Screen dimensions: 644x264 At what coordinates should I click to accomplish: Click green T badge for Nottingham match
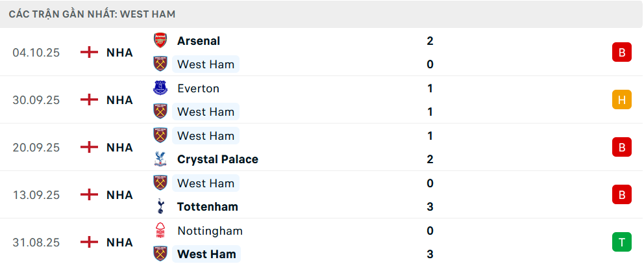tap(621, 243)
